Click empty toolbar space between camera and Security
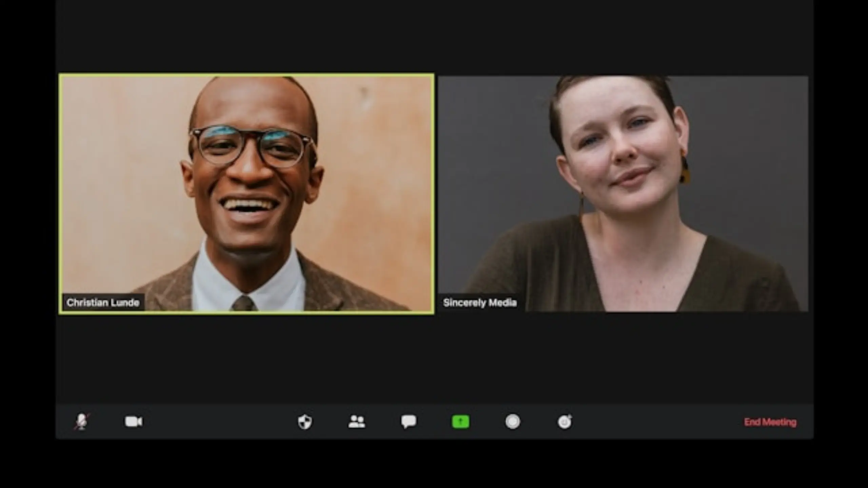 (x=220, y=422)
